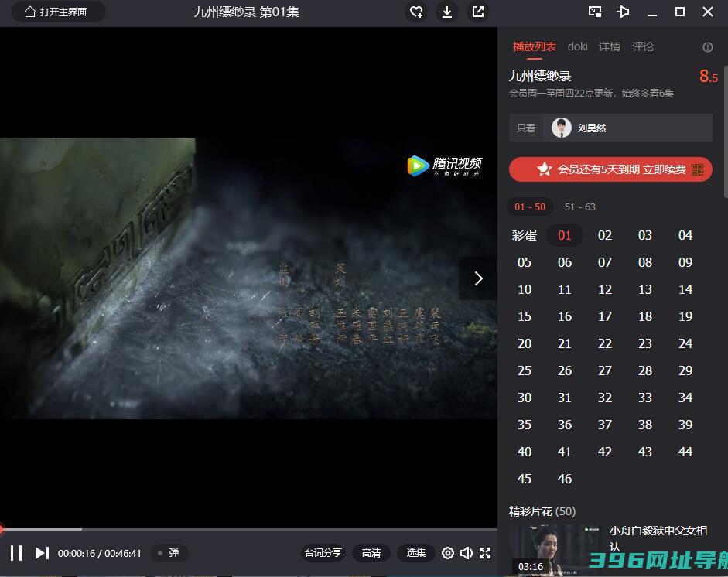The image size is (728, 577).
Task: Click the 8.5 rating score
Action: click(709, 76)
